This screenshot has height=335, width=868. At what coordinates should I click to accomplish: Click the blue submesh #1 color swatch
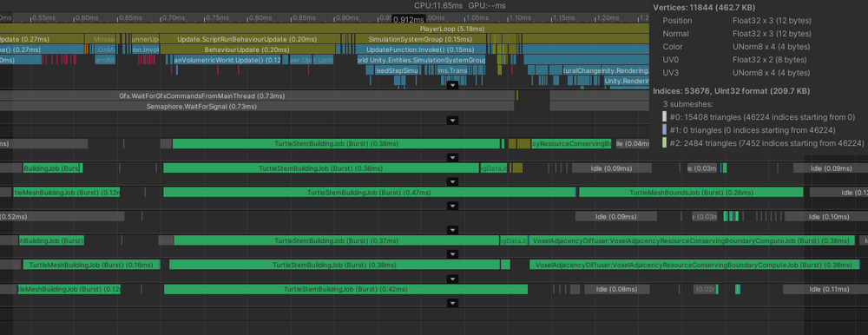point(664,130)
